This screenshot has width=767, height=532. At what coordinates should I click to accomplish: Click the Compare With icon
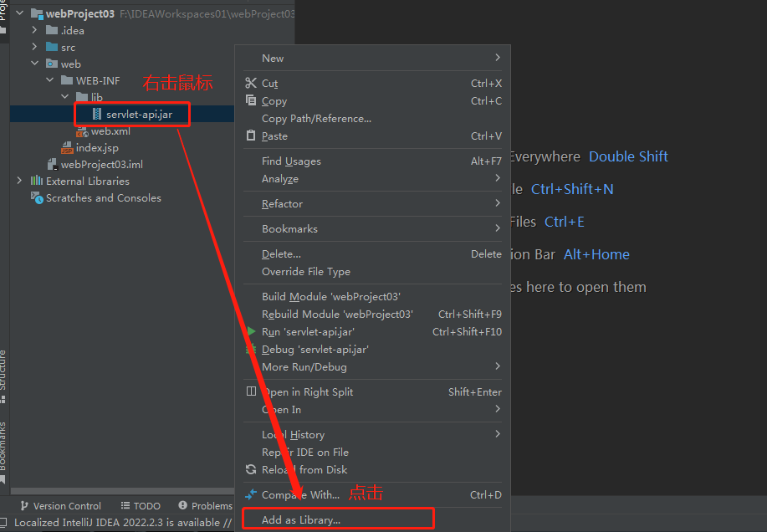[251, 494]
